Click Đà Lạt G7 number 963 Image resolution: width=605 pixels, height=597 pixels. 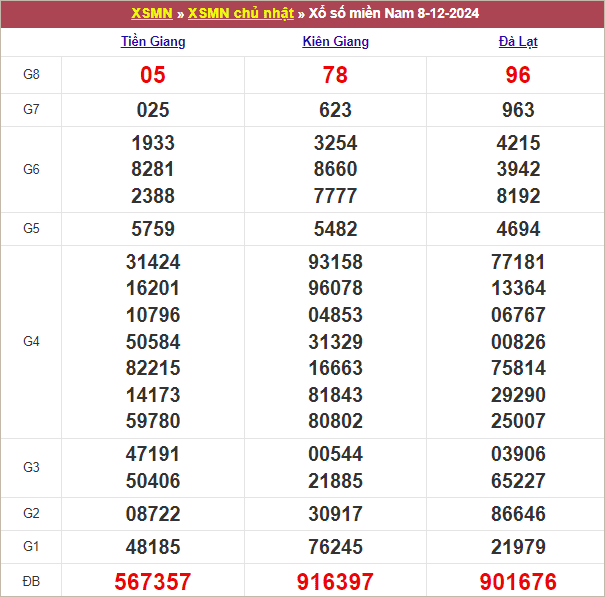(518, 110)
